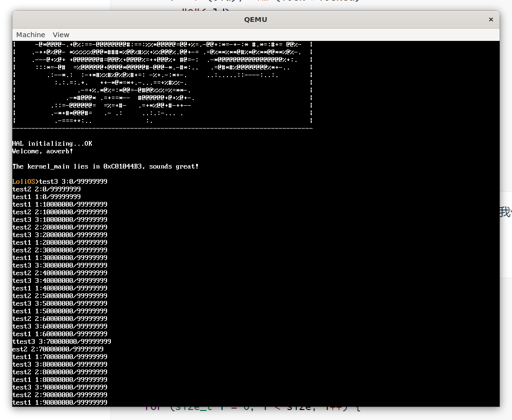Click the 'est2 2:70000000' truncated line
Viewport: 512px width, 420px height.
click(x=58, y=349)
